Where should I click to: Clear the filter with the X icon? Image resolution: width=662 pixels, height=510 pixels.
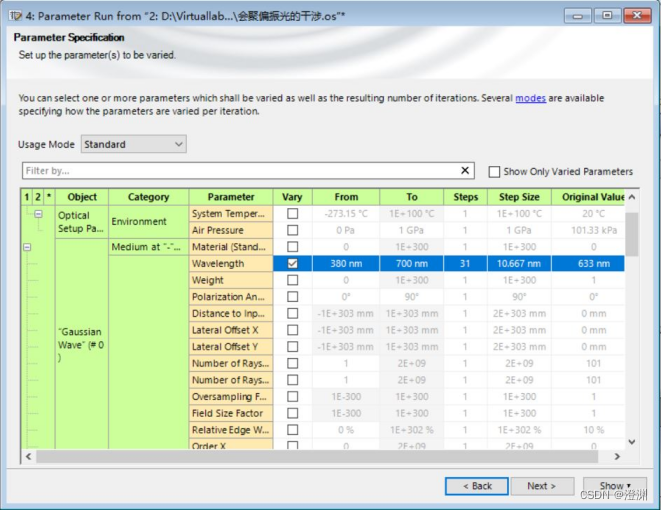pos(465,171)
